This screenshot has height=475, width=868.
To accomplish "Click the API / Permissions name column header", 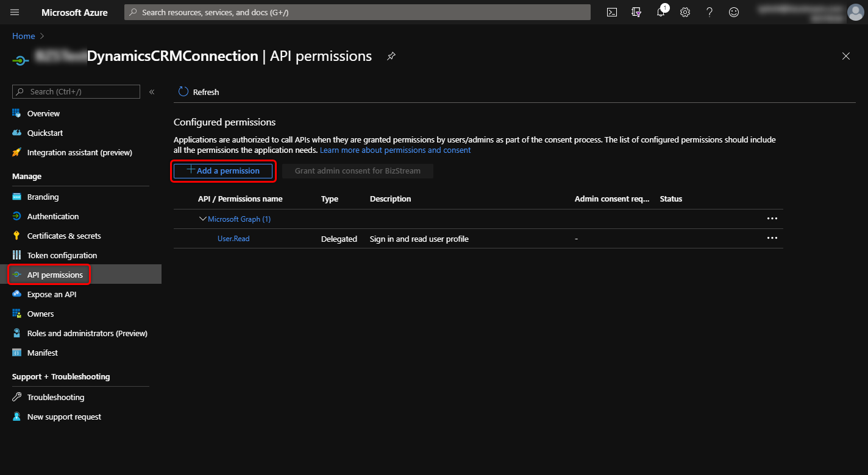I will tap(240, 199).
